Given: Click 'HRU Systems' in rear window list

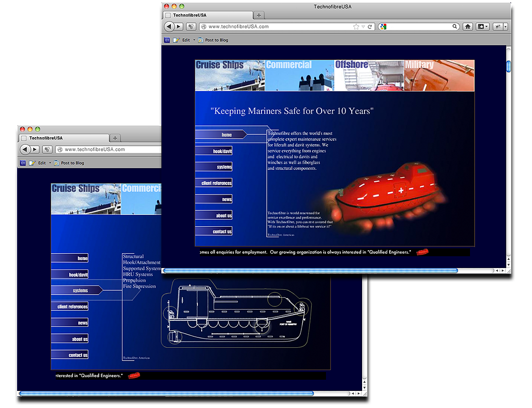Looking at the screenshot, I should (x=138, y=274).
